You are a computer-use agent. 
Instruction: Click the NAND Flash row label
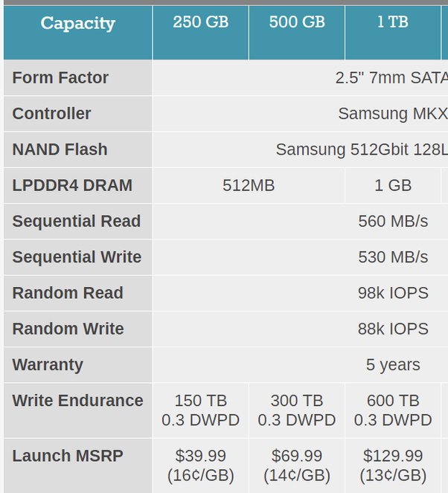(77, 149)
